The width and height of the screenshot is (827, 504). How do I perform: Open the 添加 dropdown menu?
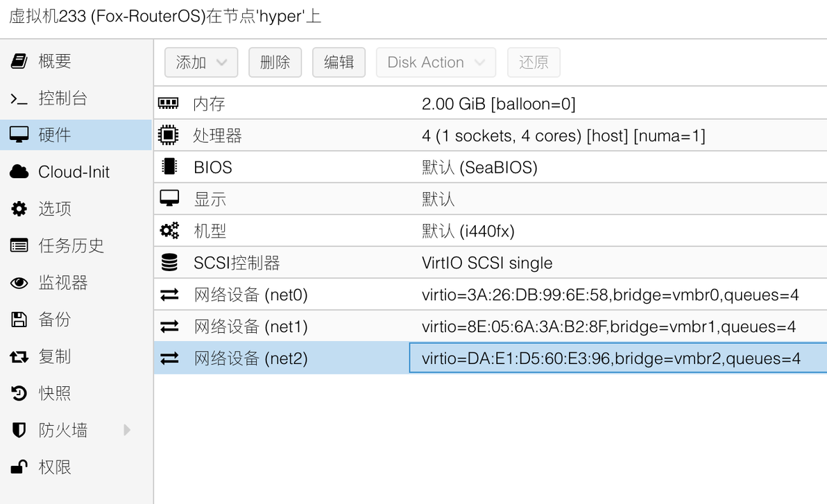201,62
